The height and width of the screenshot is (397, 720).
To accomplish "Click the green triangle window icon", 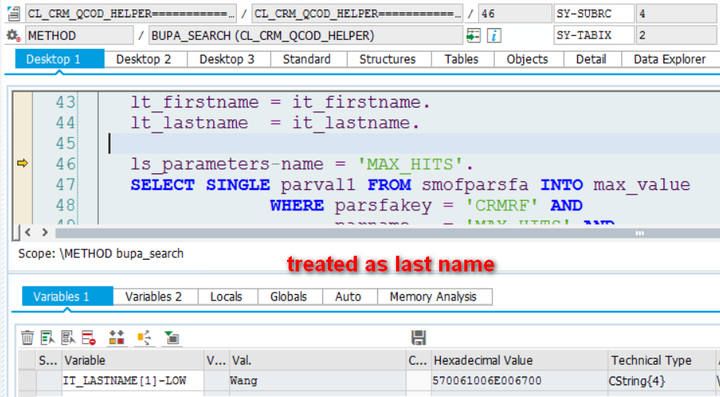I will coord(172,338).
